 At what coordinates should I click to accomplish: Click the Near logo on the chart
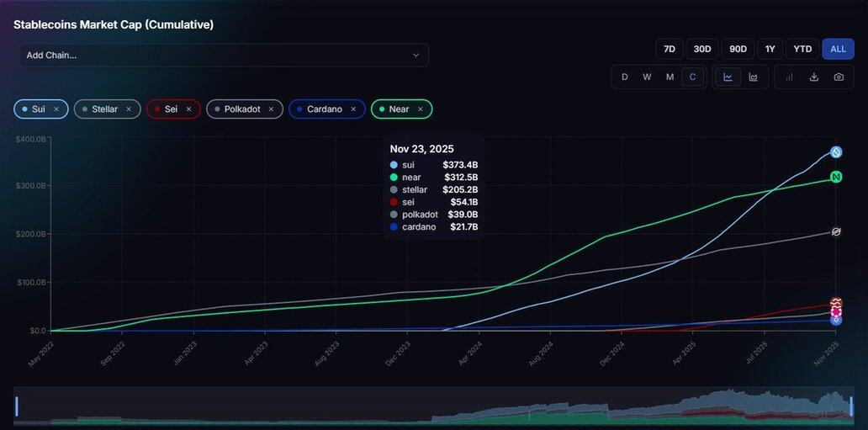click(x=836, y=177)
